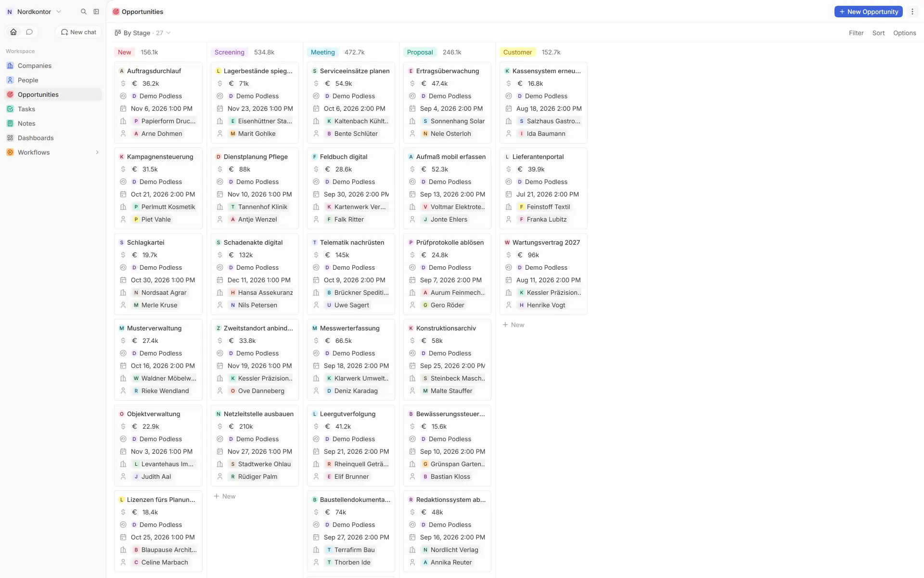924x578 pixels.
Task: Select the Screening stage color tag
Action: tap(229, 52)
